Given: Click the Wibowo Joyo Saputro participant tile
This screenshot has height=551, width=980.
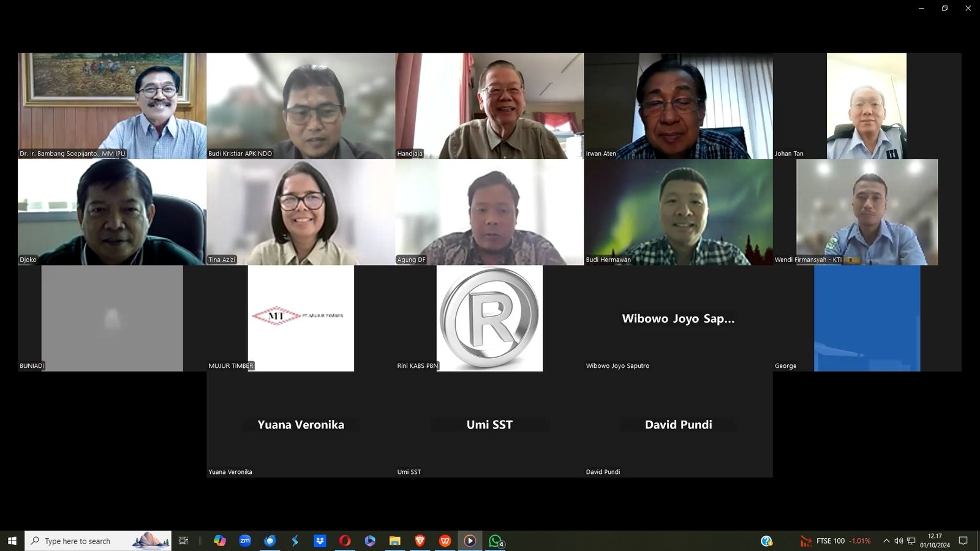Looking at the screenshot, I should pyautogui.click(x=678, y=318).
